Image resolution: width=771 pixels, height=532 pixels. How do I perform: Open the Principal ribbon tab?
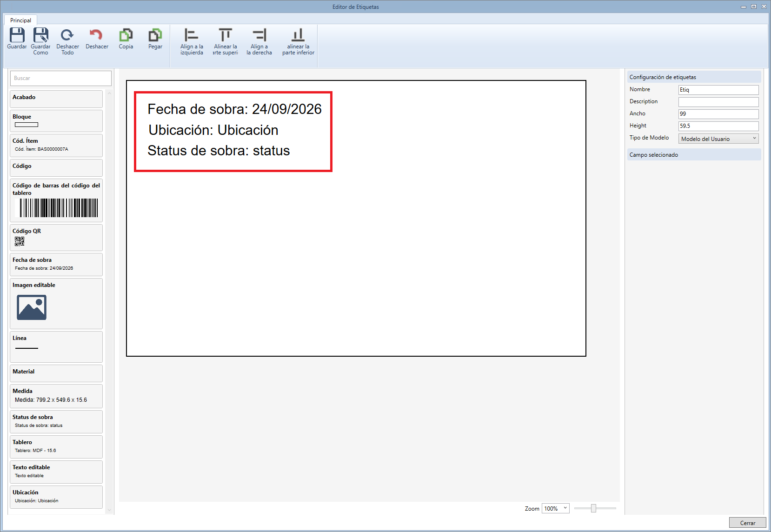click(x=21, y=20)
